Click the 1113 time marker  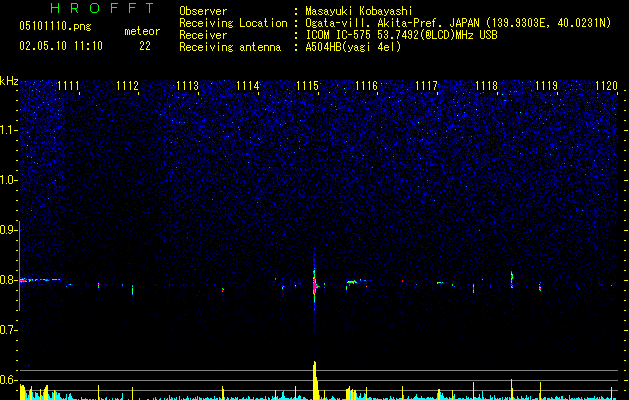(x=187, y=86)
